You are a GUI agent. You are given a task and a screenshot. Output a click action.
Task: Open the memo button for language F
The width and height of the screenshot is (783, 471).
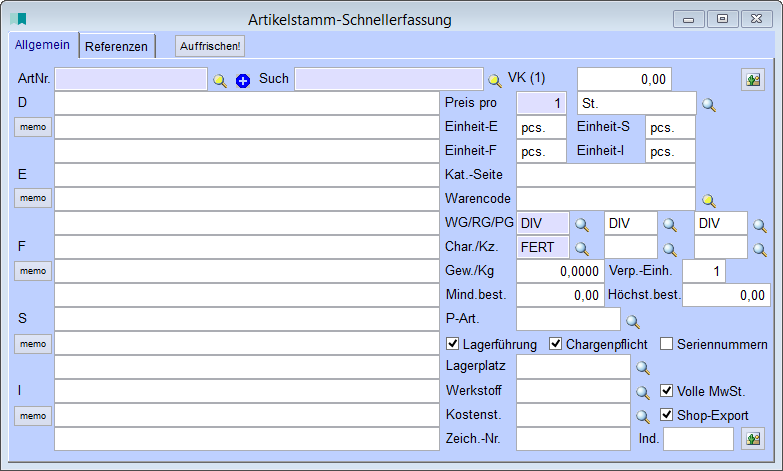[33, 271]
